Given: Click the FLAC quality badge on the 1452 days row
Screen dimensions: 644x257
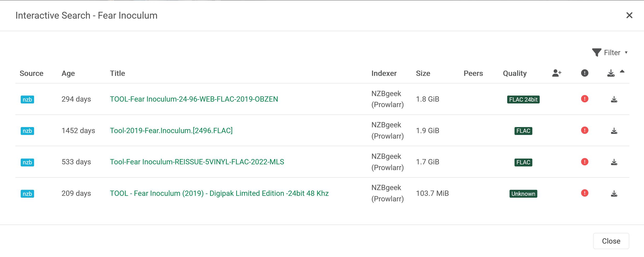Looking at the screenshot, I should (523, 131).
